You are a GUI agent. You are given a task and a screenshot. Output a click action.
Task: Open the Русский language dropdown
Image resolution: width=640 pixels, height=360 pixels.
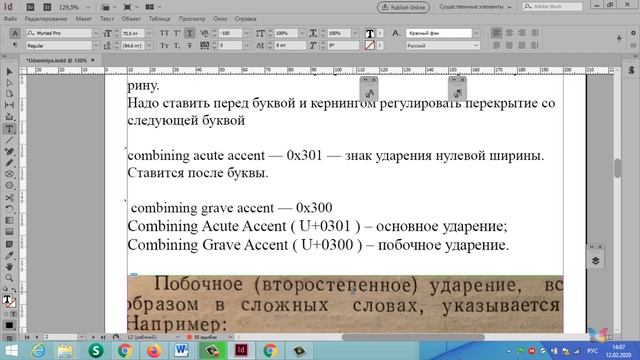(x=476, y=46)
